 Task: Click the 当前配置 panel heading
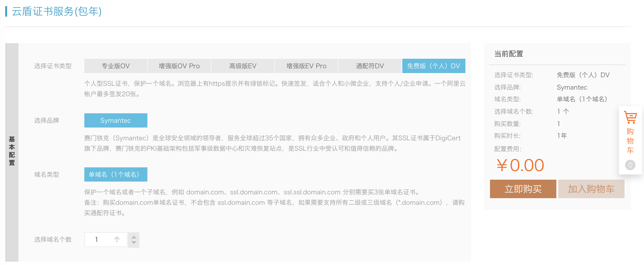coord(508,54)
